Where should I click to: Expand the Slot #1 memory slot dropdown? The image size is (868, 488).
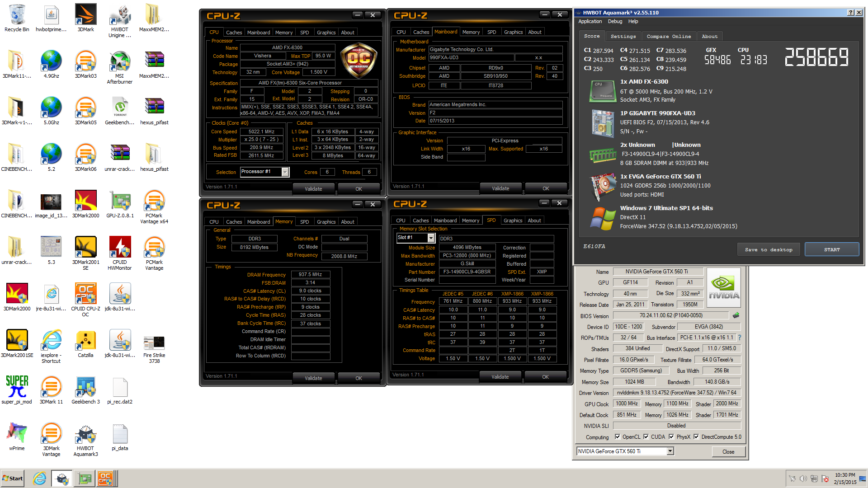pyautogui.click(x=431, y=238)
